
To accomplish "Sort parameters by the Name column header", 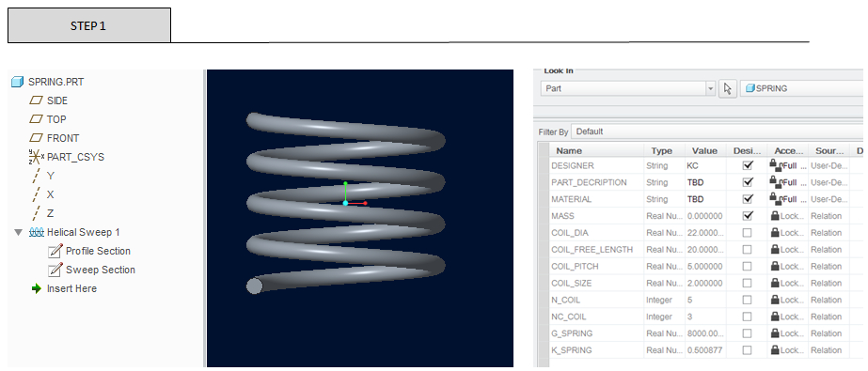I will point(597,150).
